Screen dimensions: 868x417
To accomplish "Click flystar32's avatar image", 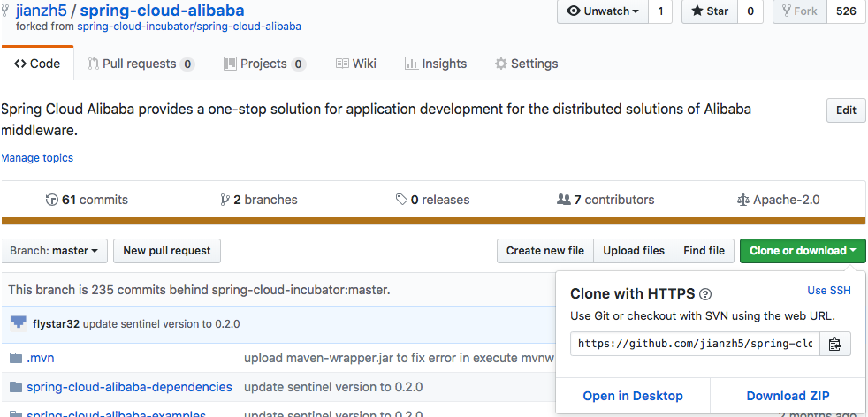I will 19,323.
